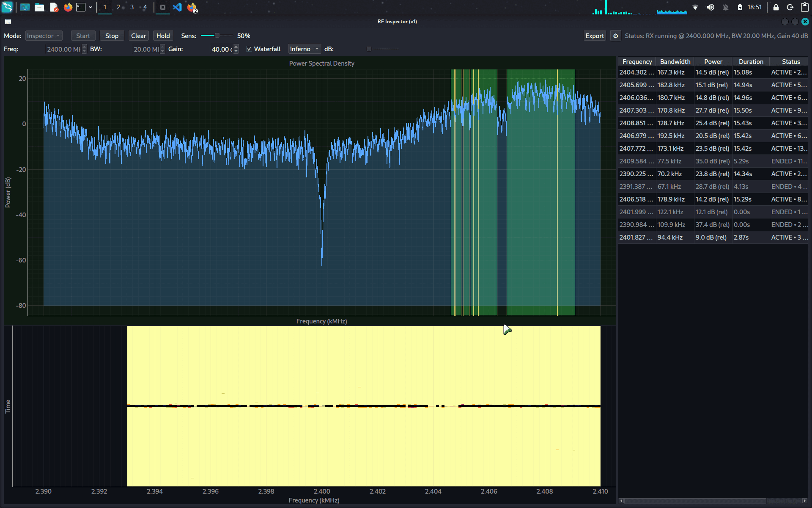Toggle the muted notifications bell icon
Viewport: 812px width, 508px height.
point(726,7)
